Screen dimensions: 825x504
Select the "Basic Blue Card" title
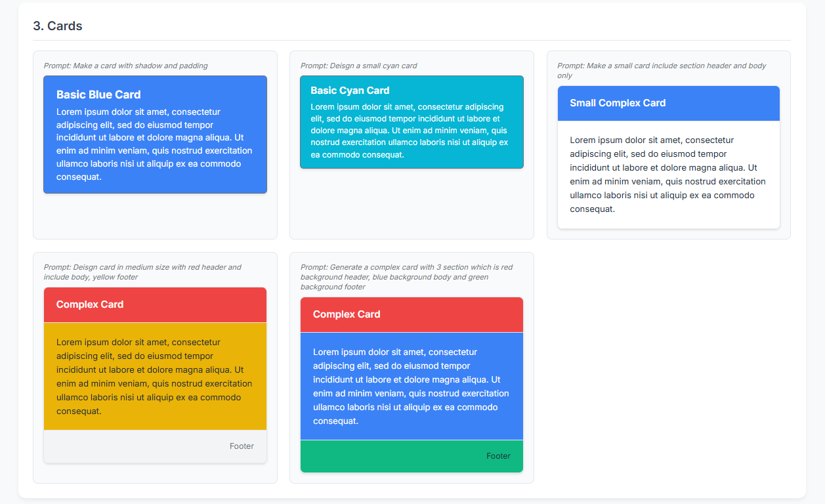(x=98, y=94)
